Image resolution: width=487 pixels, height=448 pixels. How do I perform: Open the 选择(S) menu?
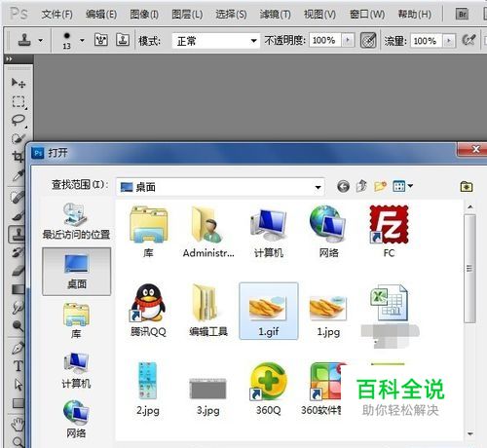231,14
